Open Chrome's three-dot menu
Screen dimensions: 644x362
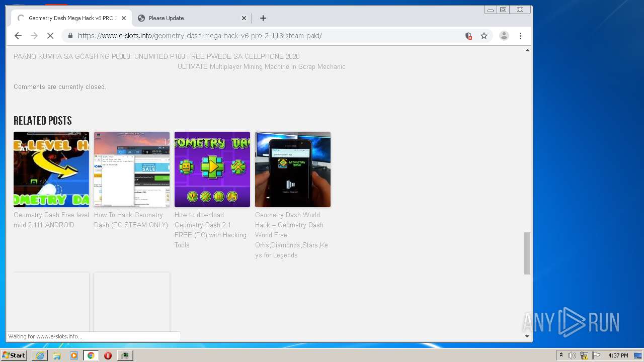[521, 36]
